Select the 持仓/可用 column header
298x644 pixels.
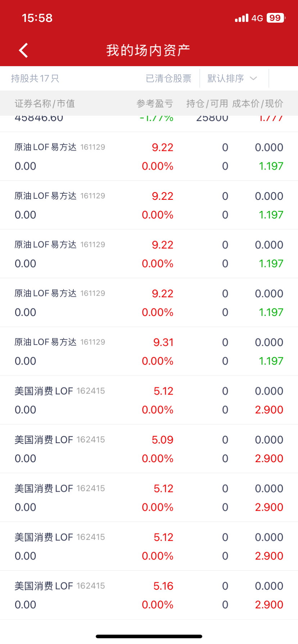point(207,103)
